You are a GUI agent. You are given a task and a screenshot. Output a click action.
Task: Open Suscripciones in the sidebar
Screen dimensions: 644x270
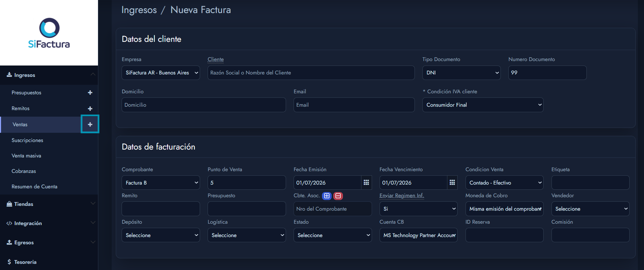tap(27, 140)
